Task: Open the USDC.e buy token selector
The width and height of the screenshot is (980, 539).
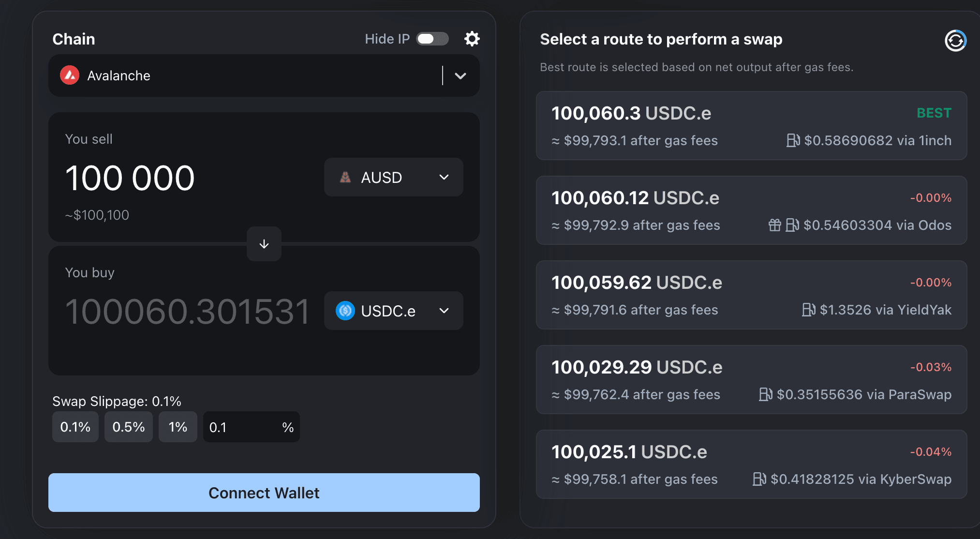Action: (393, 311)
